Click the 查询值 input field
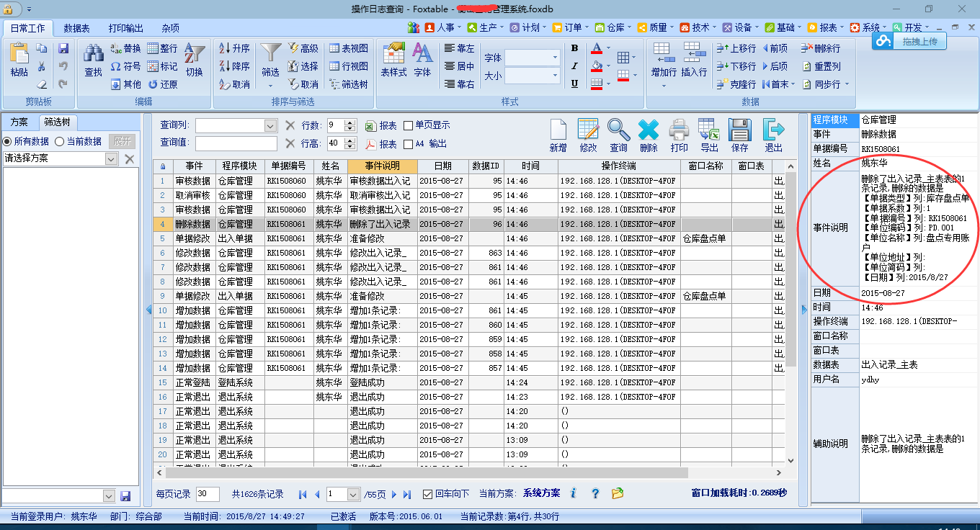 coord(236,143)
